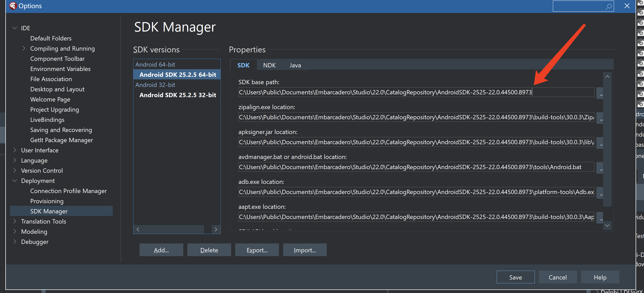Click the options search box
Viewport: 644px width, 293px height.
[583, 6]
